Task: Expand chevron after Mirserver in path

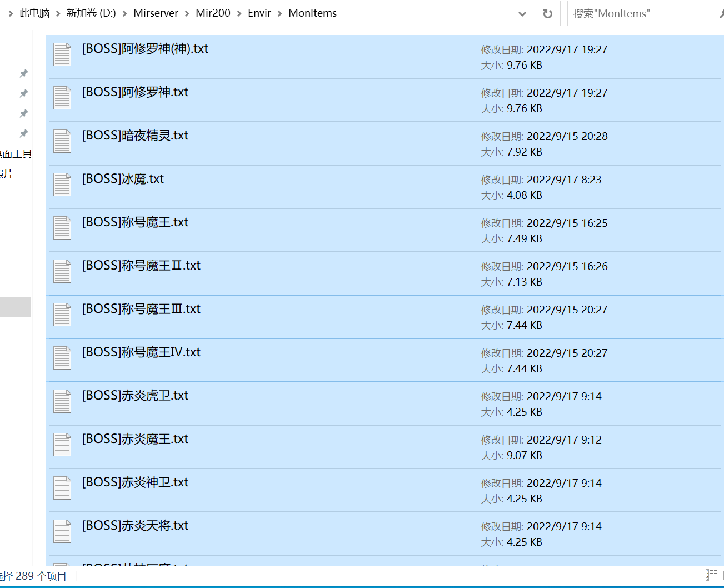Action: [x=187, y=13]
